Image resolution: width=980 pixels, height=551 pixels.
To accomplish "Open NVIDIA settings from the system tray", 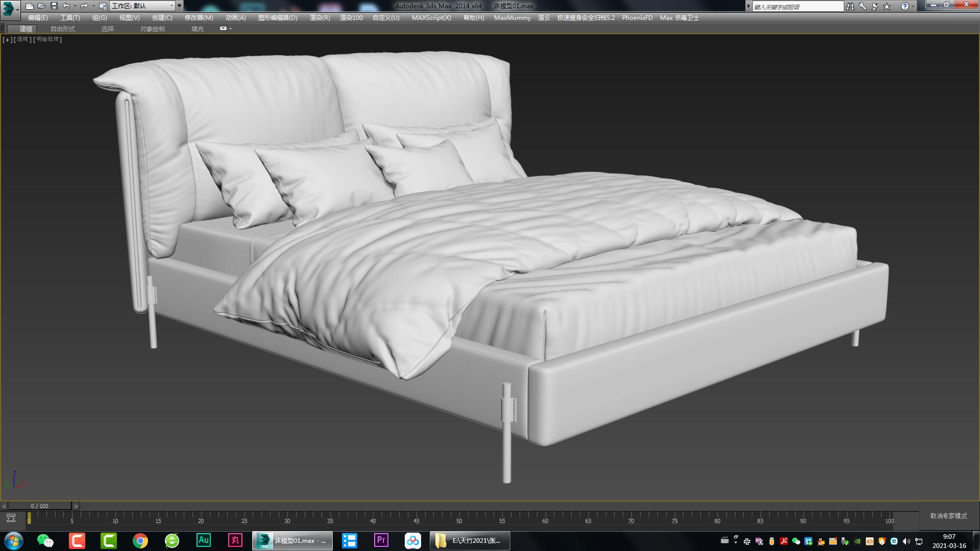I will pos(856,541).
